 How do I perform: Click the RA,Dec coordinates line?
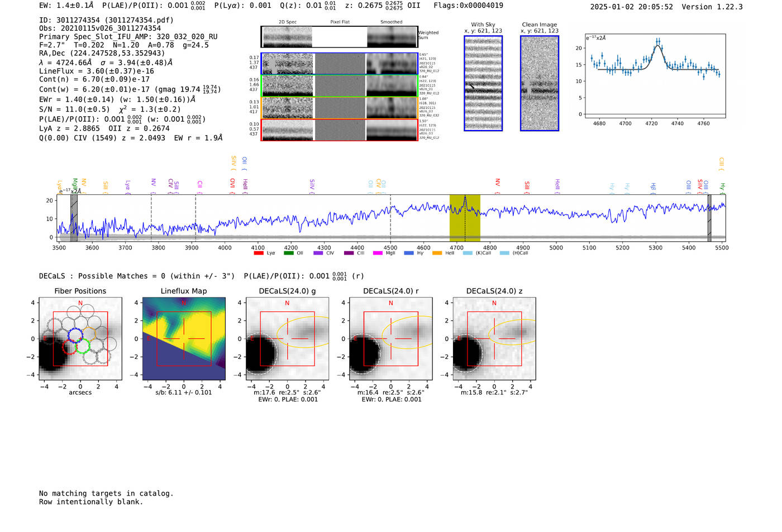(102, 54)
